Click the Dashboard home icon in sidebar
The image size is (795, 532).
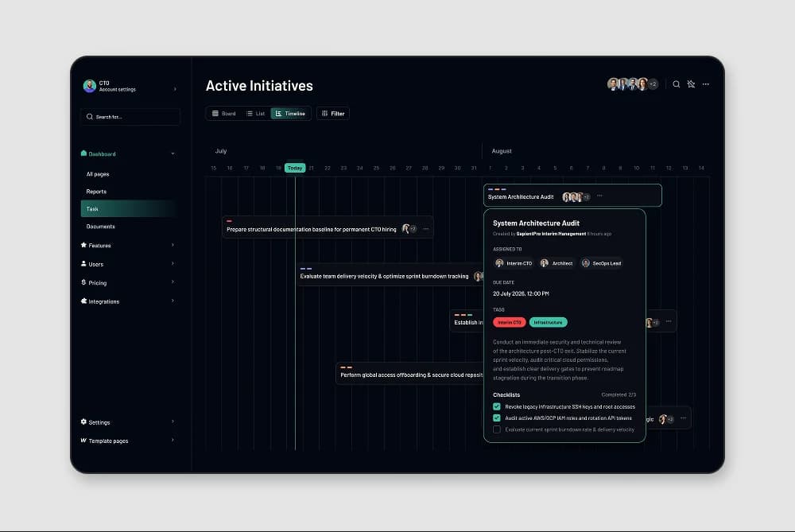point(83,153)
